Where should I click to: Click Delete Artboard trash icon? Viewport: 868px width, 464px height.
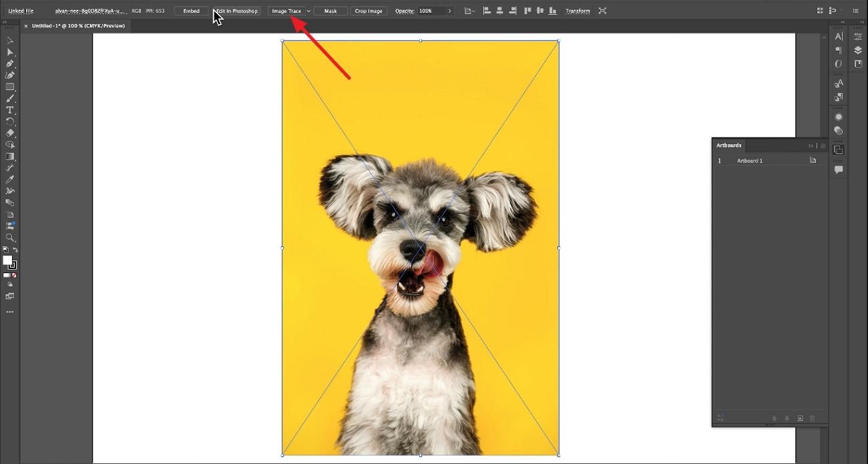(813, 418)
